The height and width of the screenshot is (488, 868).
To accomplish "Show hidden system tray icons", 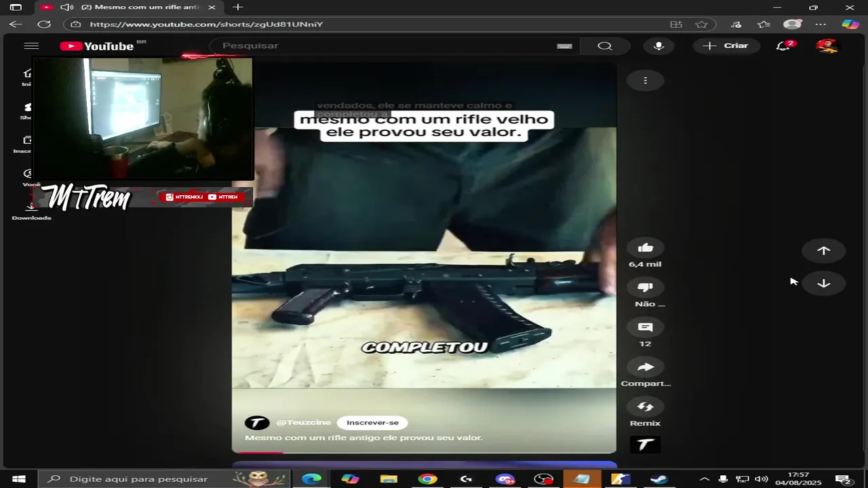I will click(x=705, y=479).
